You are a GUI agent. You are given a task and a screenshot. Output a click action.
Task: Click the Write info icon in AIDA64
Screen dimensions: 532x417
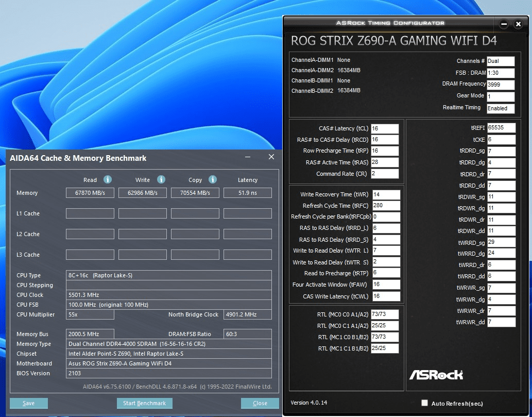161,179
